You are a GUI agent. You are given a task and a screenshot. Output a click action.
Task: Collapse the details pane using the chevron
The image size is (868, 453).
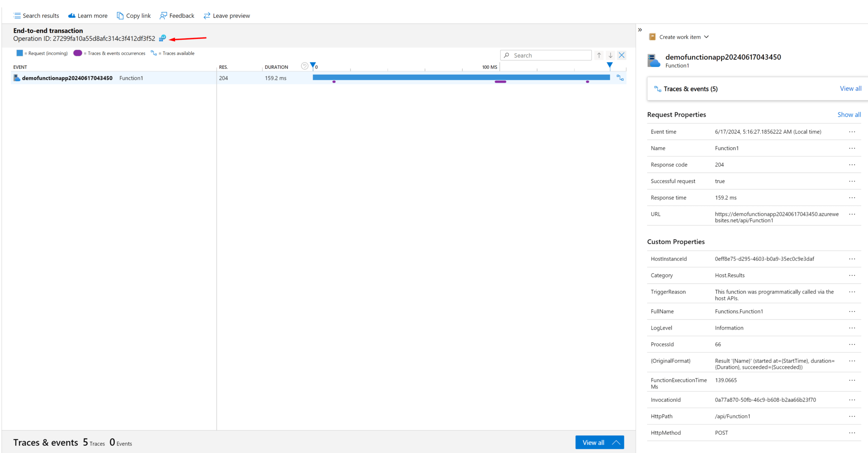[x=640, y=30]
